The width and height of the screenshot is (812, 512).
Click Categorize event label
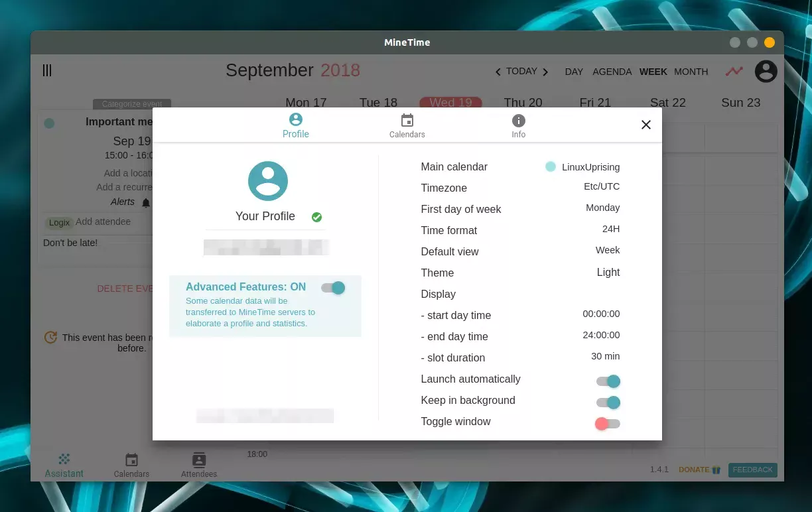point(132,103)
